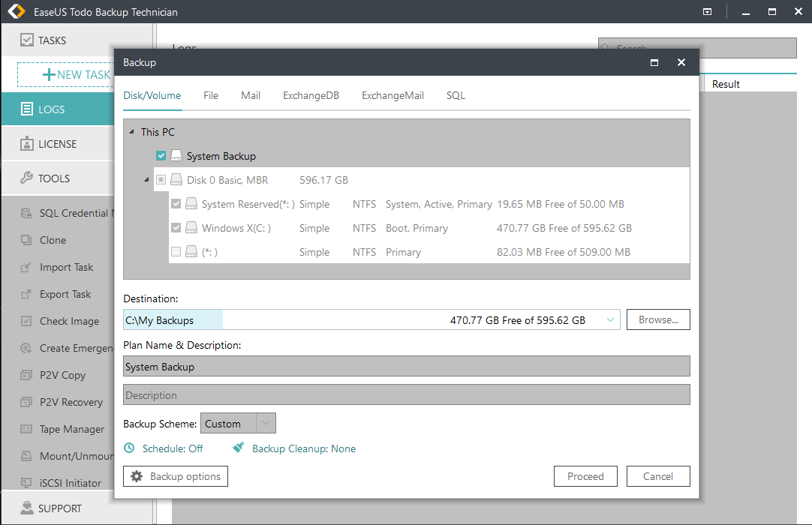Click the Disk 0 drive icon
Screen dimensions: 812x525
pos(176,180)
